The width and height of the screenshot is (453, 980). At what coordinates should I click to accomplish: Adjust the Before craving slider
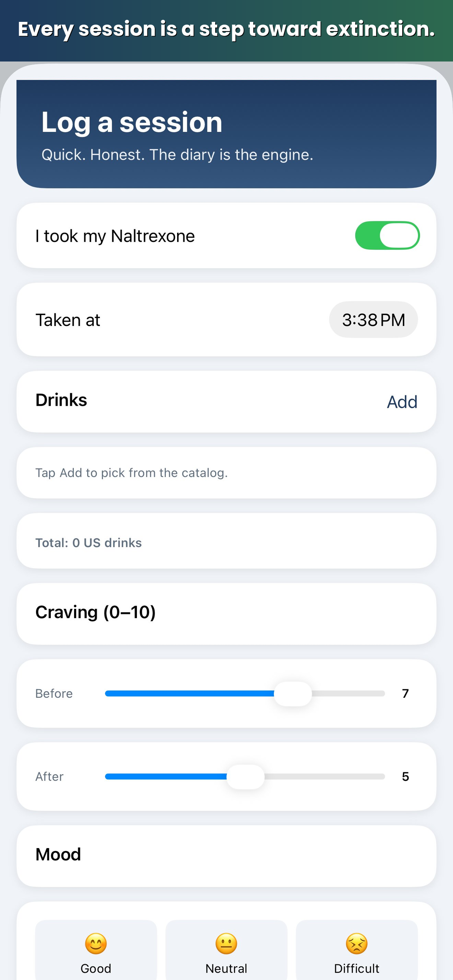click(245, 694)
